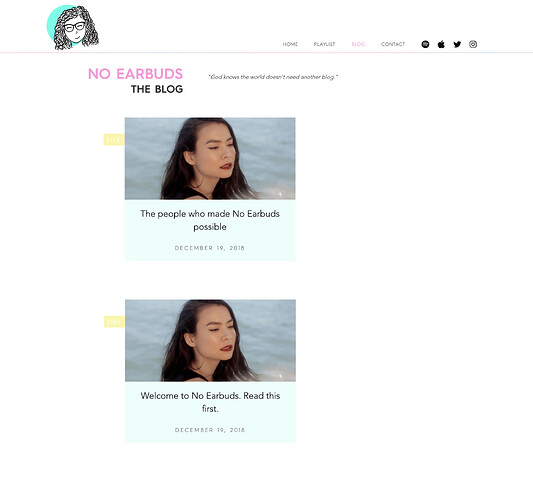
Task: Click the yellow Life tag on second post
Action: coord(114,322)
